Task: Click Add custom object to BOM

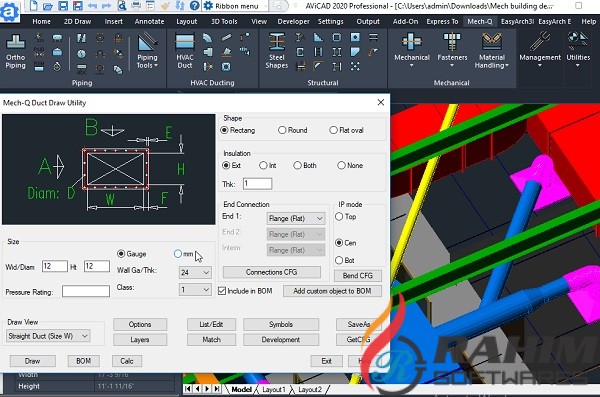Action: (332, 291)
